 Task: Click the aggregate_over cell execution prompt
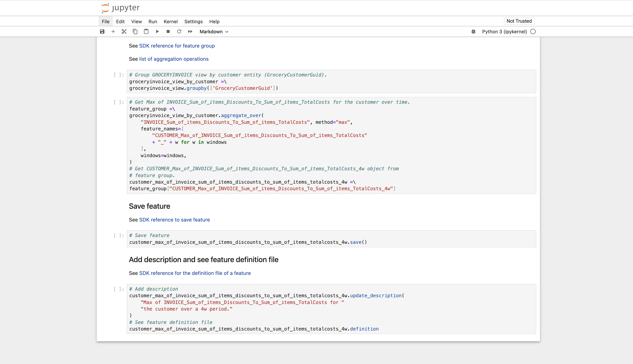tap(119, 102)
